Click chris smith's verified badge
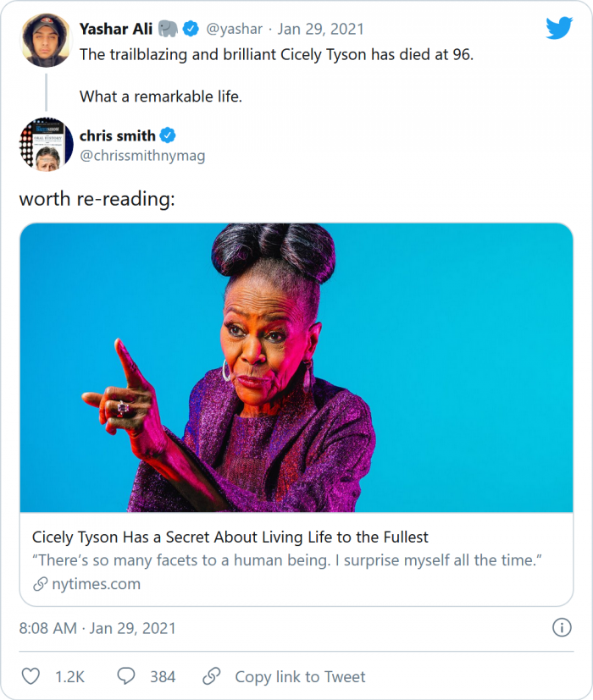The image size is (593, 700). point(169,135)
